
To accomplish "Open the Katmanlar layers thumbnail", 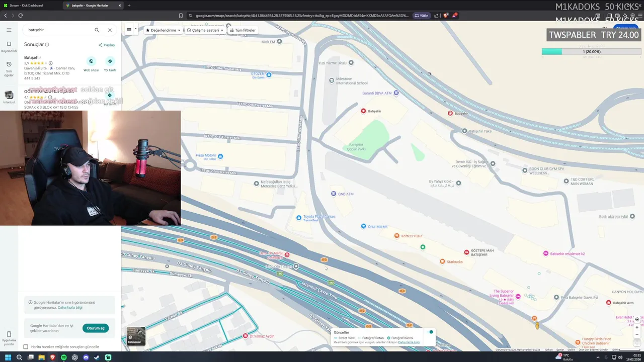I will [x=136, y=336].
